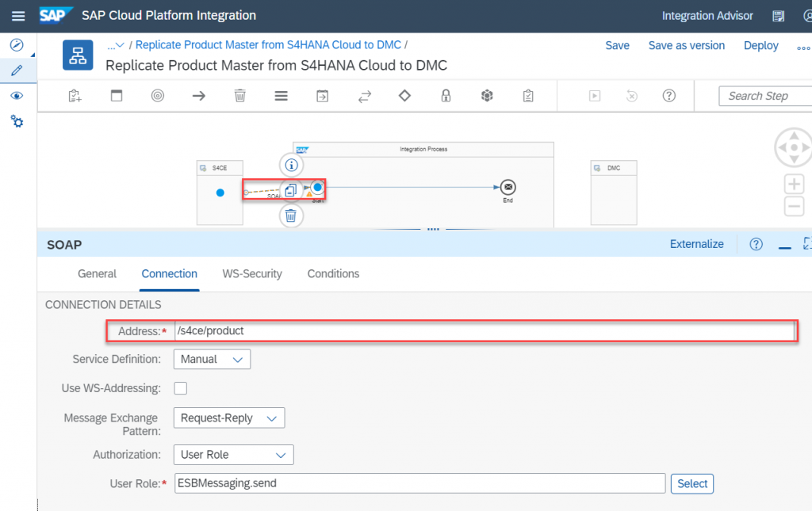This screenshot has width=812, height=511.
Task: Click the copy icon on the SOAP connector
Action: pos(291,190)
